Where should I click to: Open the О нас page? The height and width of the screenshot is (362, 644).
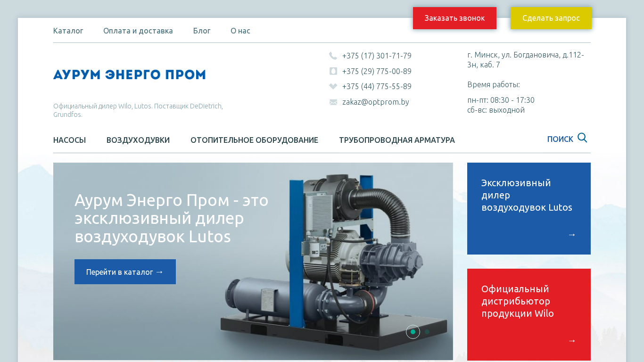tap(240, 31)
